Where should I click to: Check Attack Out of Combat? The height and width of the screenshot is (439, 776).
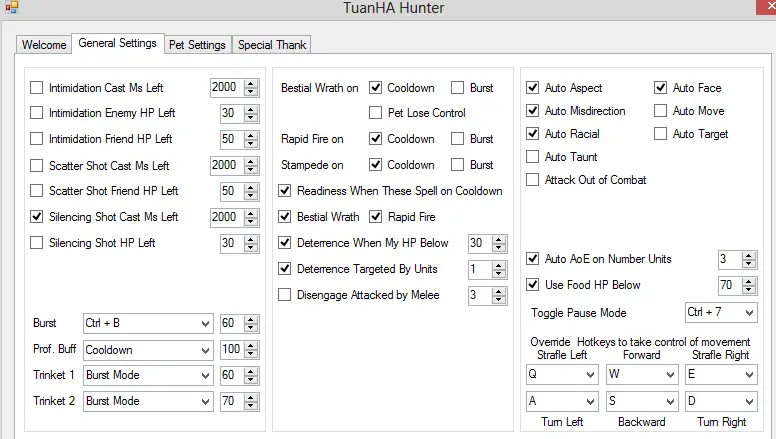point(533,180)
